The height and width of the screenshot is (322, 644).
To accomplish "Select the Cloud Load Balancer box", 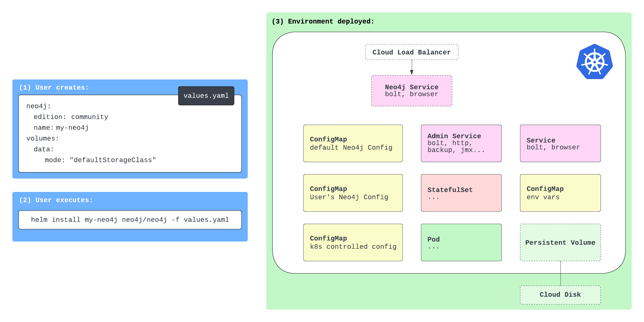I will [411, 52].
